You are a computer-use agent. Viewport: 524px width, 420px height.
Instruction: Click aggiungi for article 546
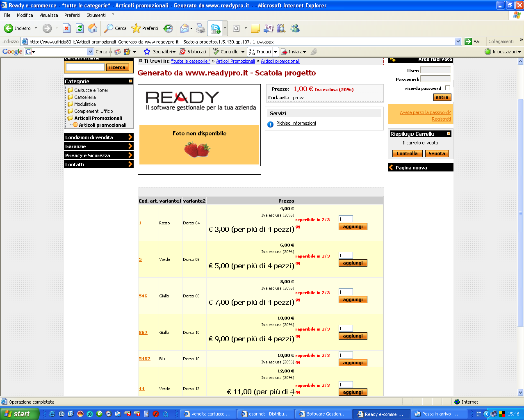353,299
